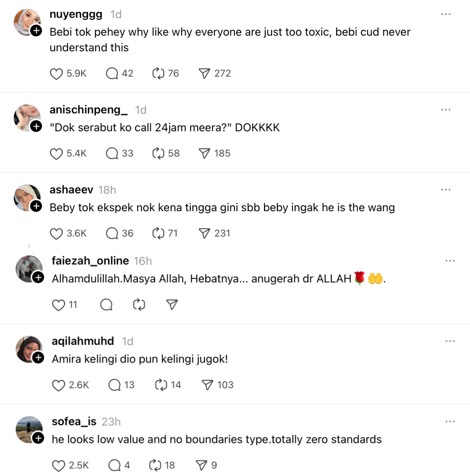Share ashaeev's comment via send icon
This screenshot has height=476, width=470.
(204, 233)
